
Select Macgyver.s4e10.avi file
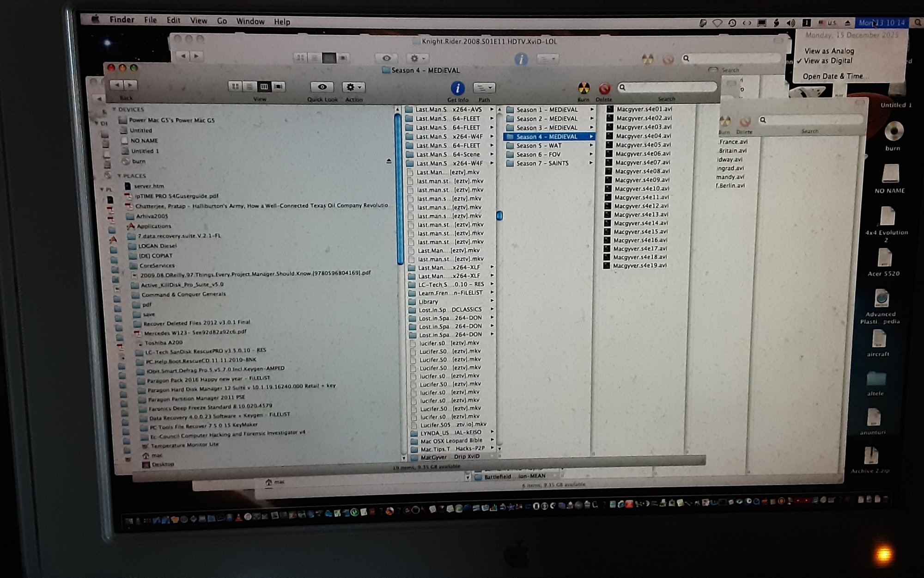(x=641, y=189)
